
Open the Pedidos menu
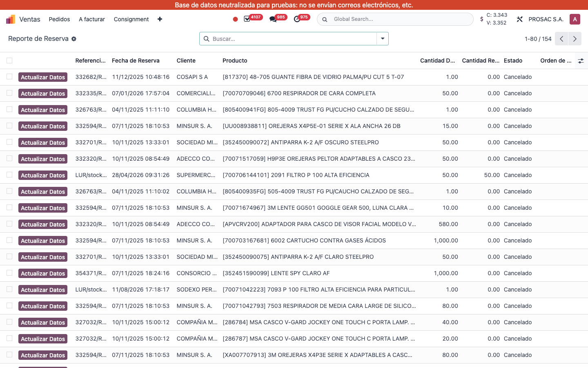(59, 19)
